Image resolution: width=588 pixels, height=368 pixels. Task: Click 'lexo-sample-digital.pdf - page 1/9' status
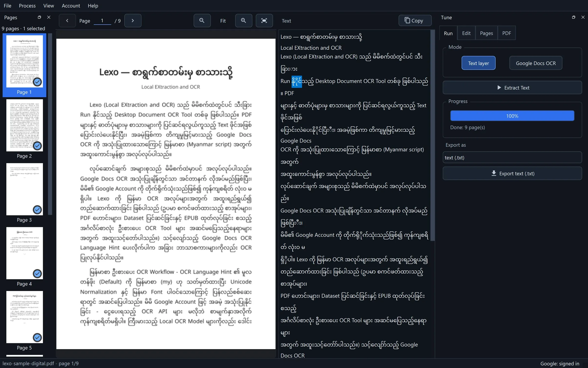pos(41,363)
